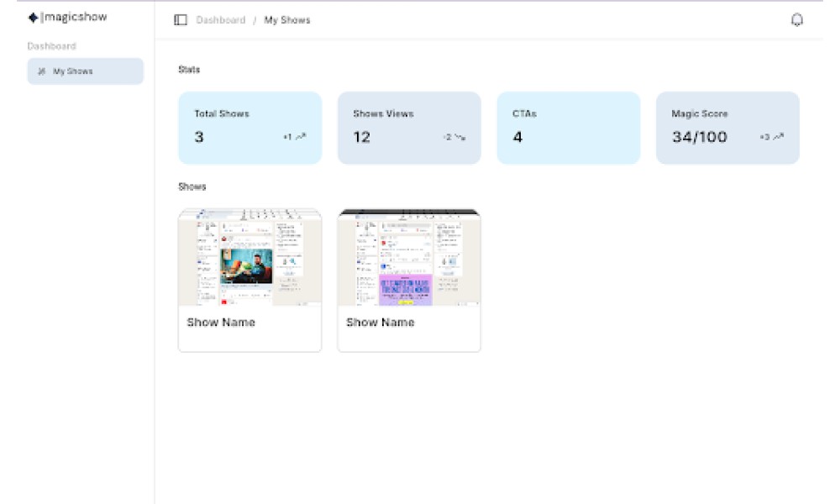Toggle the sidebar panel icon
This screenshot has height=504, width=840.
coord(181,20)
